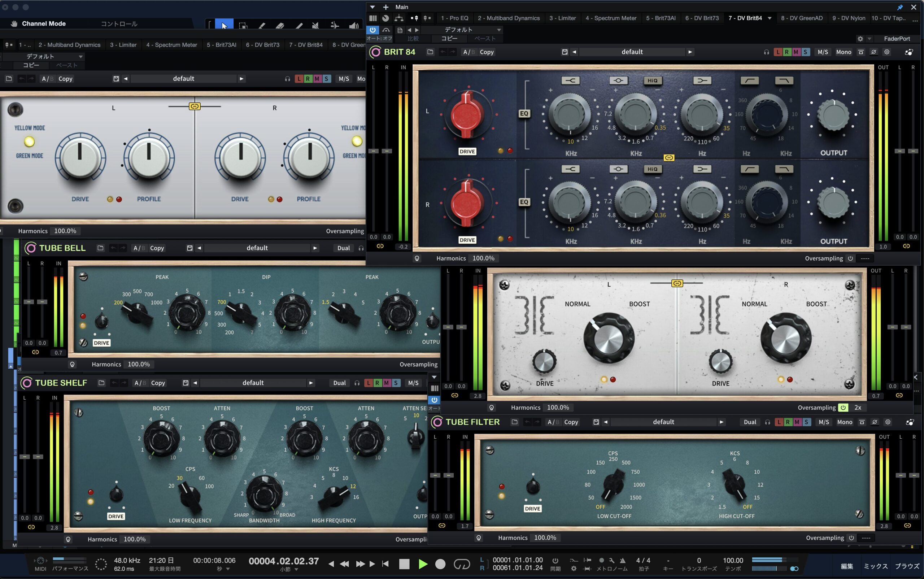Bypass plugin with Main window power button
This screenshot has width=924, height=579.
[x=372, y=30]
